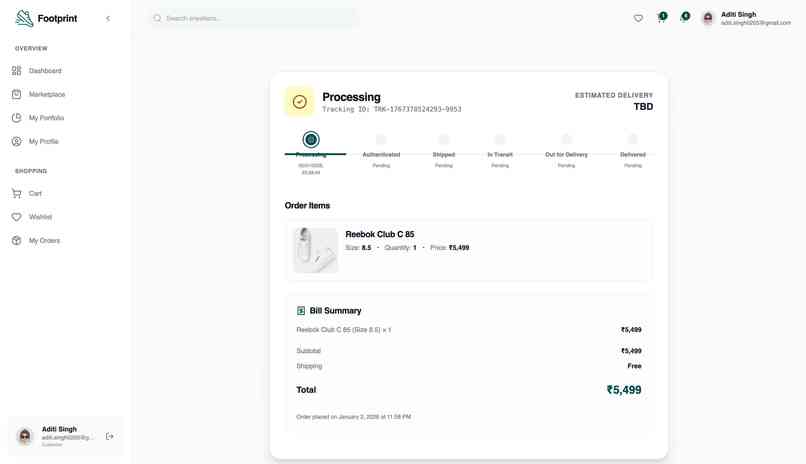Click the Estimated Delivery TBD value

tap(643, 106)
